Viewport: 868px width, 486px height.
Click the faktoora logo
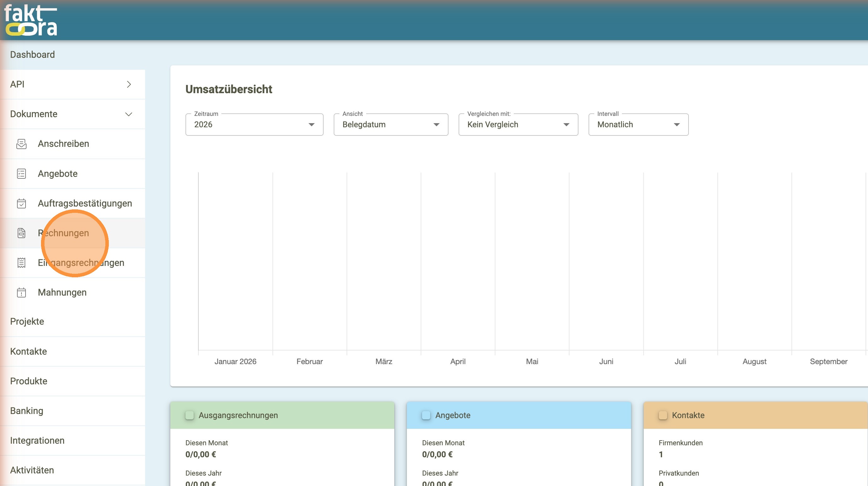coord(31,20)
